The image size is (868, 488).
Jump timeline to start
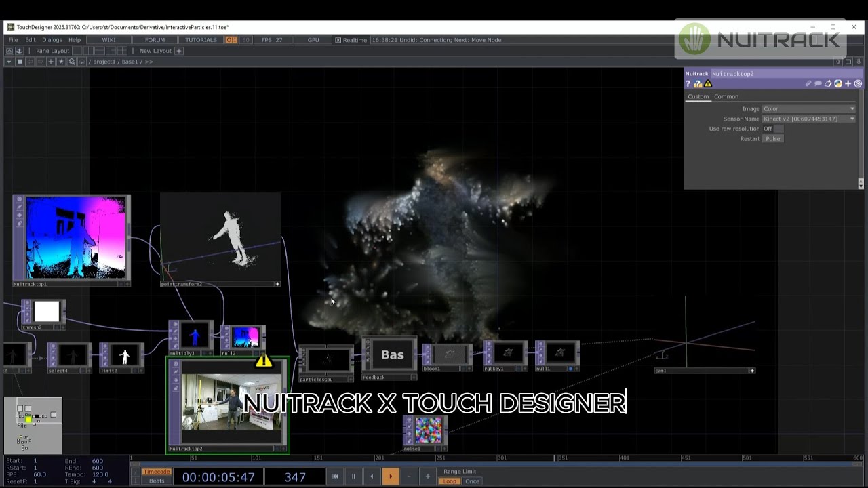335,476
